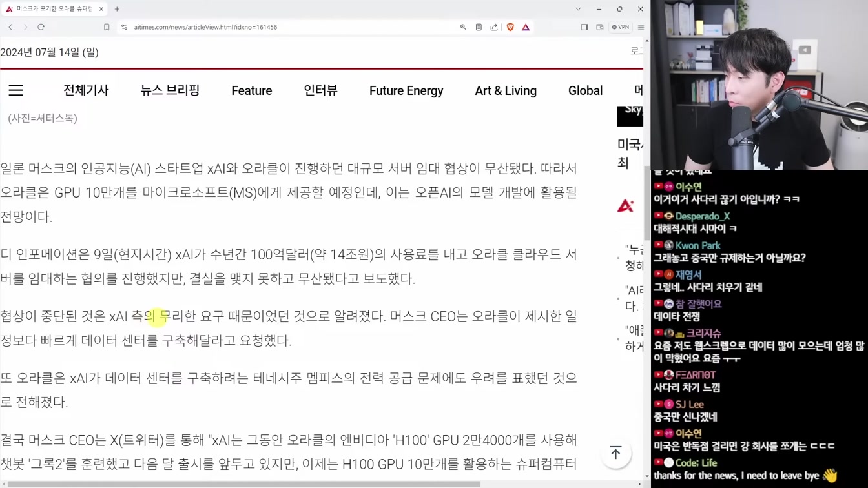Click chat username 재영서
This screenshot has width=868, height=488.
click(688, 274)
